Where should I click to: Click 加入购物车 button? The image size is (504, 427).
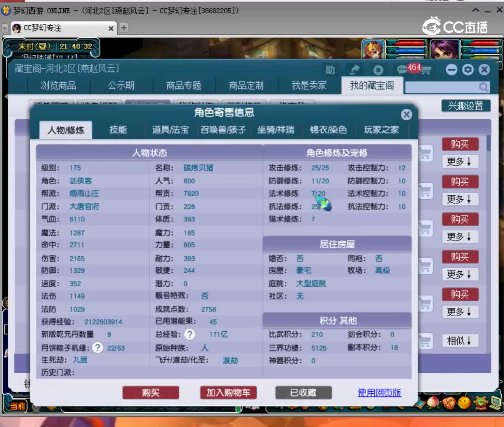coord(228,393)
